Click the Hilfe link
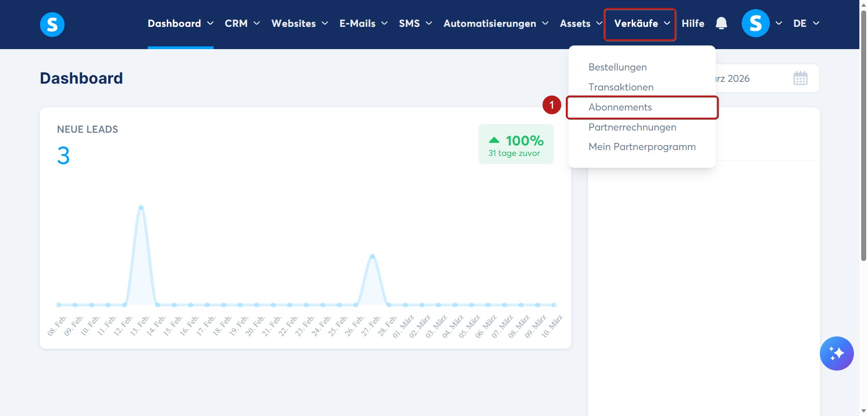Image resolution: width=868 pixels, height=416 pixels. 693,23
